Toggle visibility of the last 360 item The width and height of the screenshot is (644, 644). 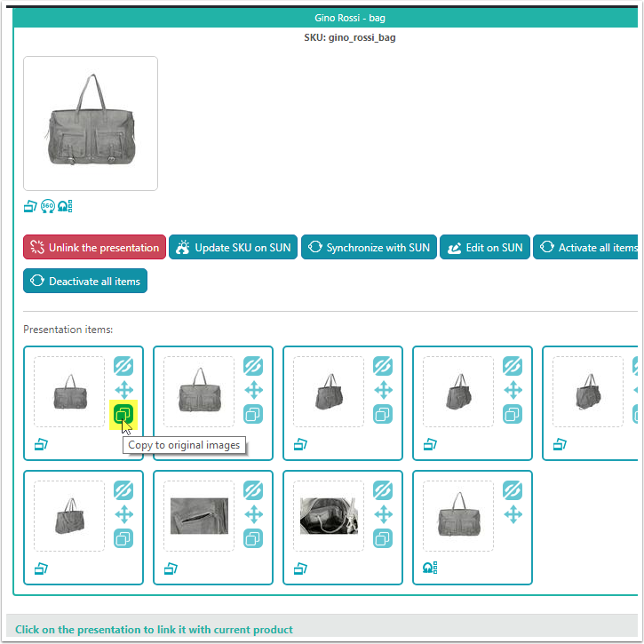[513, 490]
